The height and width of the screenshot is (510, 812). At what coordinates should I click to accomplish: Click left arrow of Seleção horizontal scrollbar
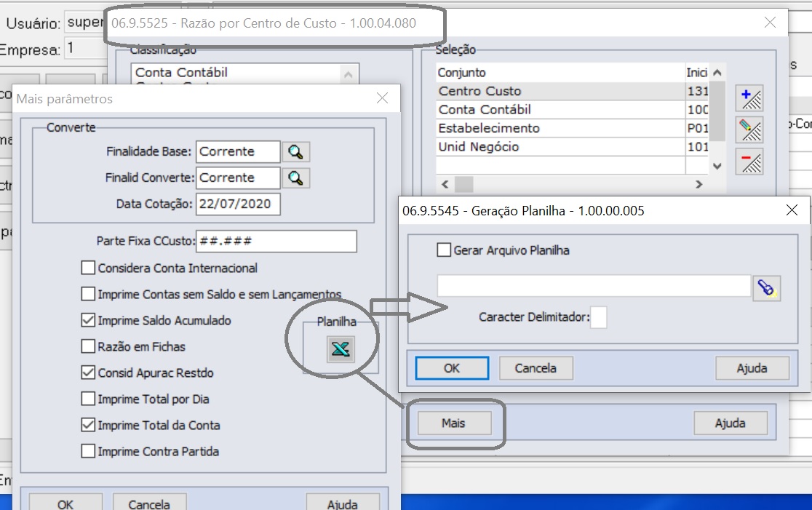coord(445,184)
